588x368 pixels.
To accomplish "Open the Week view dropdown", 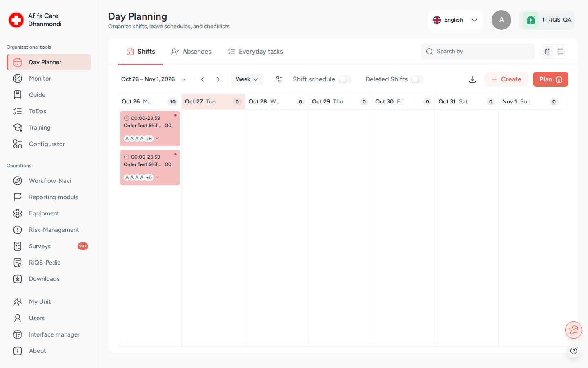I will coord(247,79).
